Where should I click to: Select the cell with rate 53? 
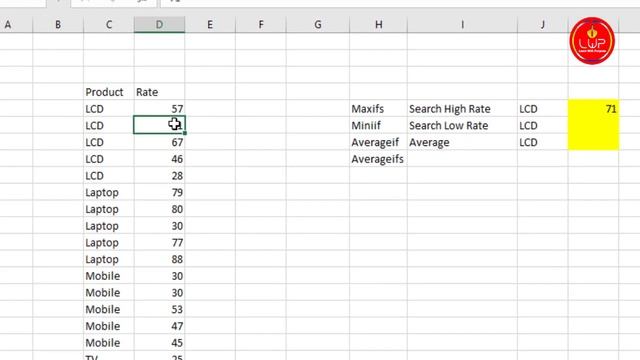pos(159,309)
